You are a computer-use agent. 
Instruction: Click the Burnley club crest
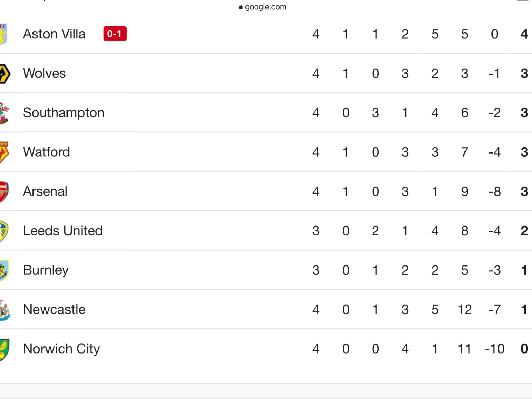coord(4,270)
